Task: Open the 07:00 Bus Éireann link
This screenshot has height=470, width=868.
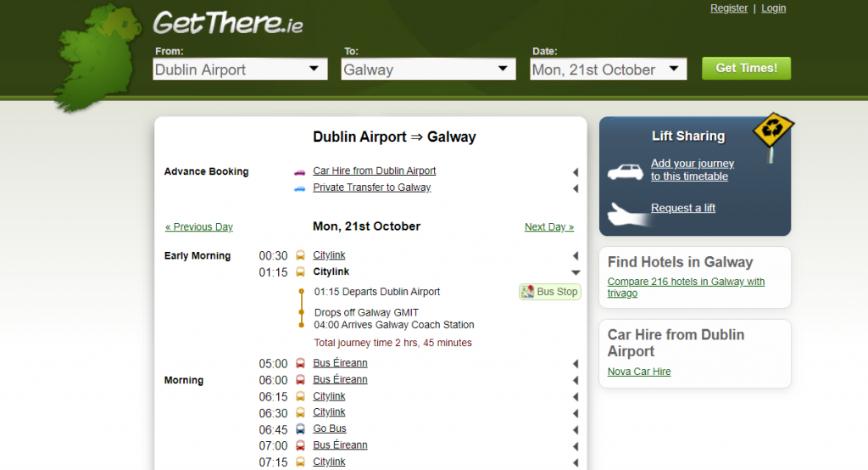Action: pyautogui.click(x=340, y=445)
